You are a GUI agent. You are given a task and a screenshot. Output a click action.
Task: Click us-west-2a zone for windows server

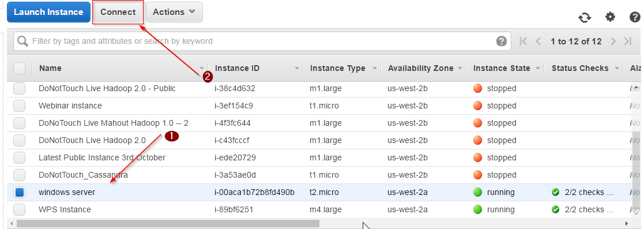point(408,192)
